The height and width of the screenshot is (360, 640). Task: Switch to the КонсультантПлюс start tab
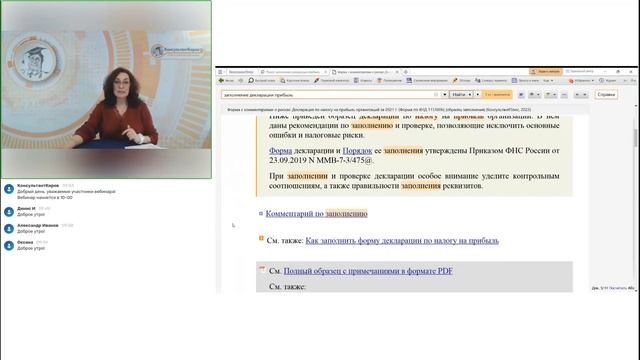point(240,72)
